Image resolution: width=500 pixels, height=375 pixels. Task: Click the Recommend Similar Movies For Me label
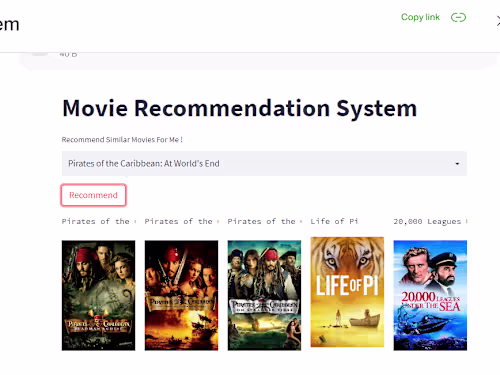122,140
